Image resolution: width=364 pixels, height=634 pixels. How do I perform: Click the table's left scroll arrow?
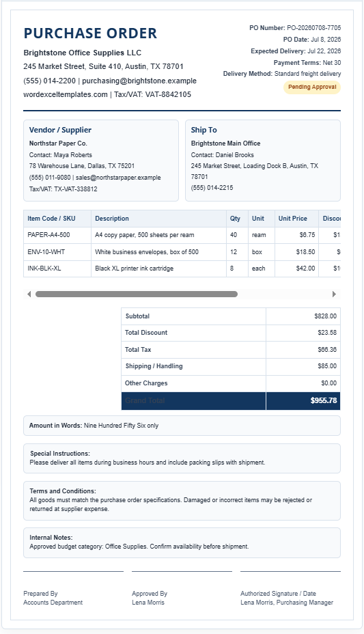click(29, 294)
